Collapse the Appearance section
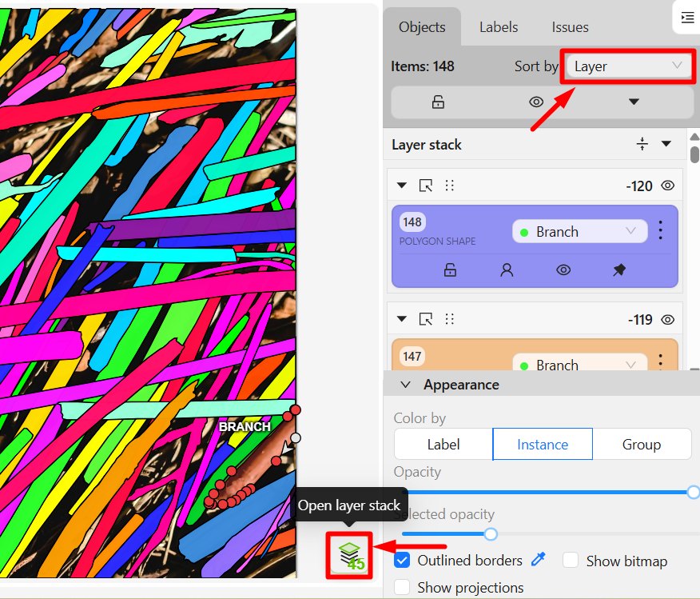700x599 pixels. click(x=405, y=385)
